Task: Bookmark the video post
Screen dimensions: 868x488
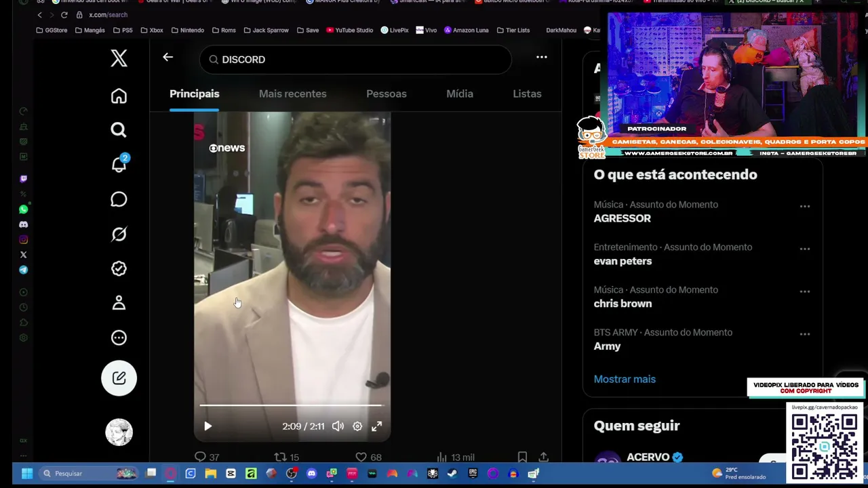Action: pos(522,457)
